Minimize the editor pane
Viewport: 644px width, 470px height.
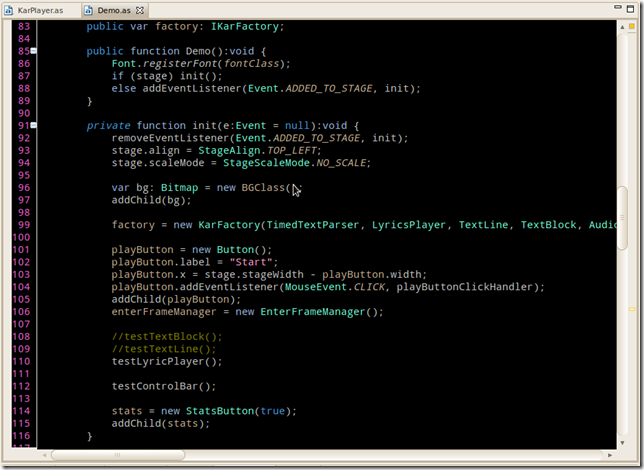[618, 7]
